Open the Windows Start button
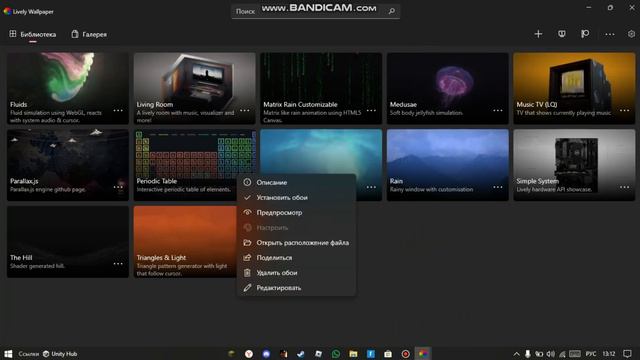 [x=8, y=354]
